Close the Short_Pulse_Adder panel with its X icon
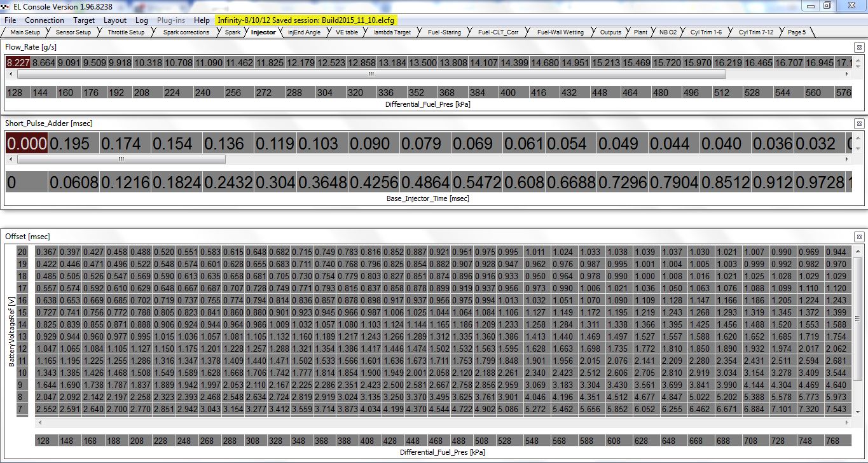The image size is (868, 463). pos(858,123)
